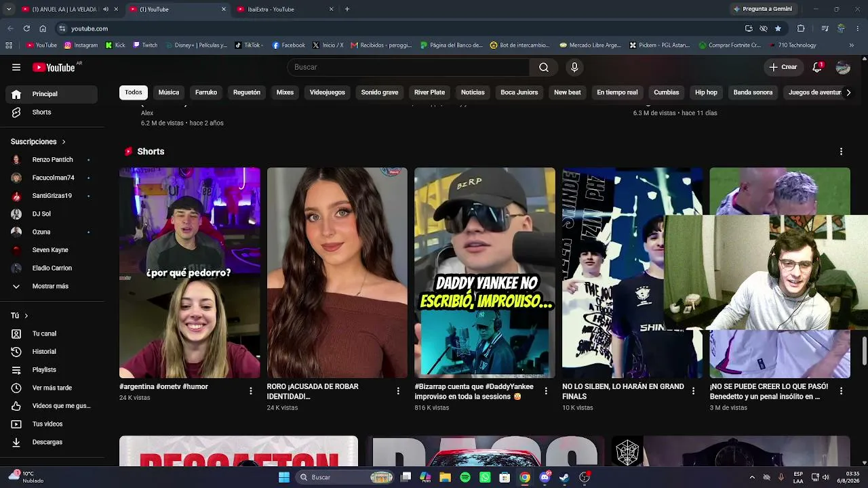This screenshot has width=868, height=488.
Task: Open Kick bookmark in bookmarks bar
Action: click(115, 45)
